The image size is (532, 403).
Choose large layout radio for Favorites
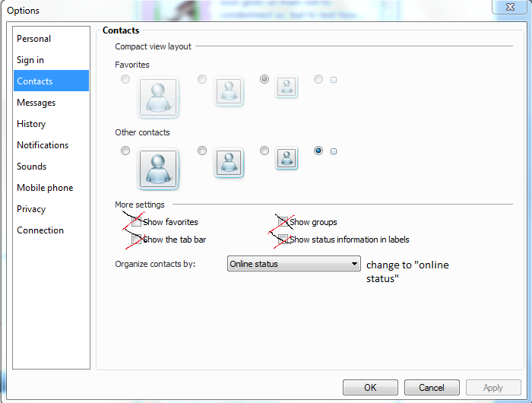click(x=125, y=79)
